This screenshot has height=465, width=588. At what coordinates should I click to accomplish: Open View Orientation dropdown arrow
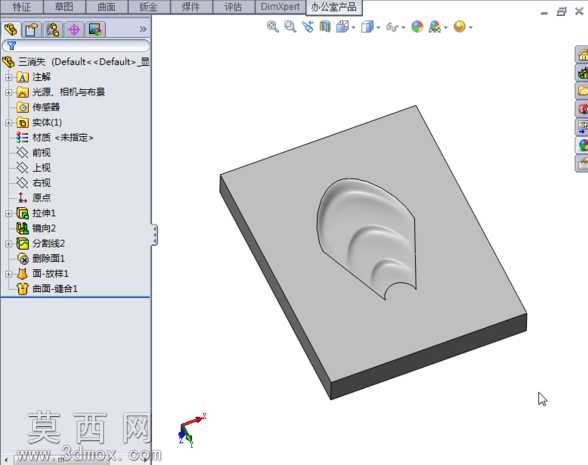coord(354,28)
